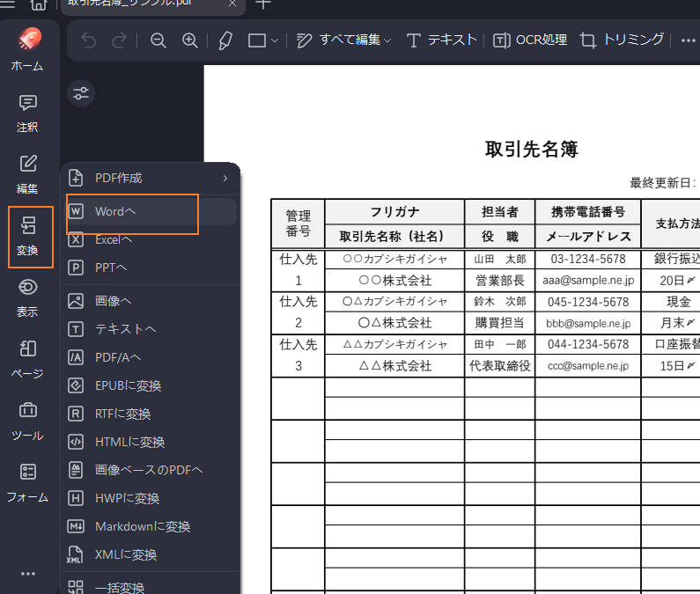Choose 一括変換 batch convert
This screenshot has height=594, width=700.
(151, 586)
